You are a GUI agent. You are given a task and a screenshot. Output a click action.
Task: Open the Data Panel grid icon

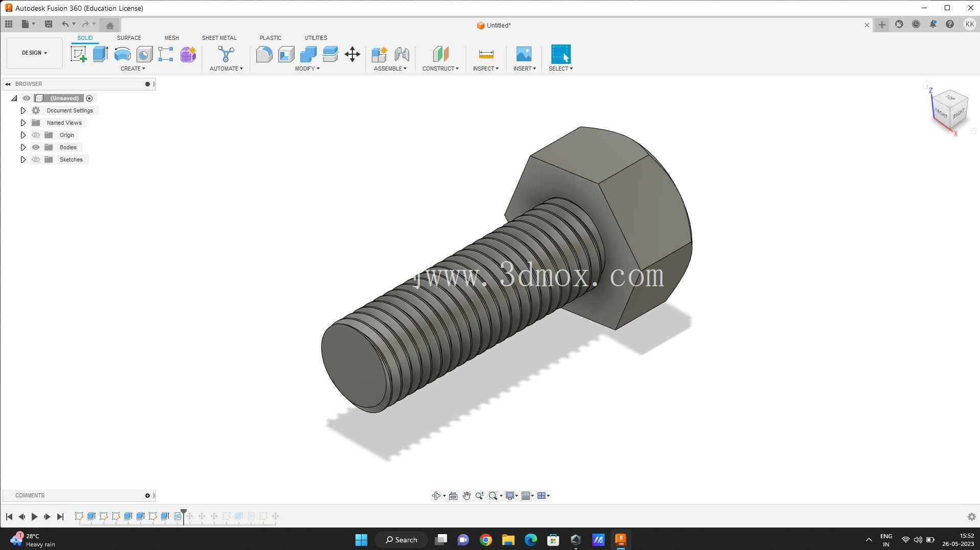click(x=9, y=24)
